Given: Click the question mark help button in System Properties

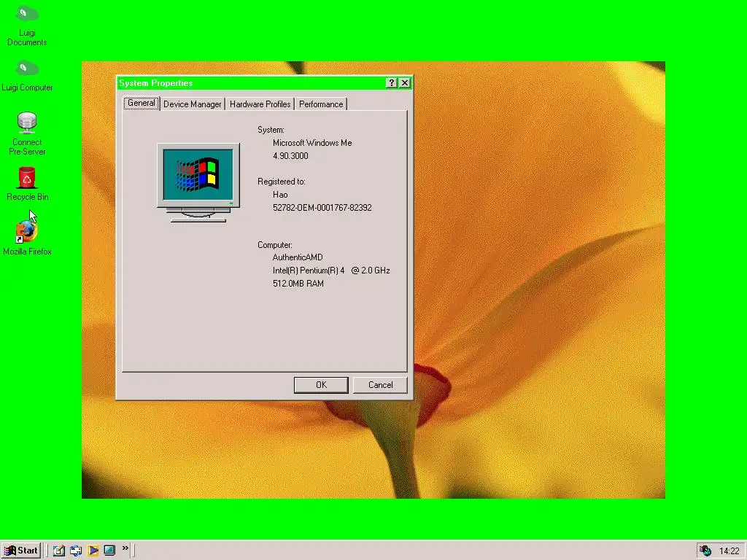Looking at the screenshot, I should pos(391,83).
